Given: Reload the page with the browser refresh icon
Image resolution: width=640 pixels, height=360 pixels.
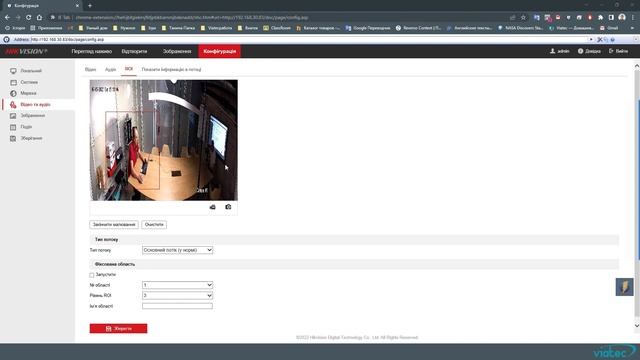Looking at the screenshot, I should (x=29, y=18).
